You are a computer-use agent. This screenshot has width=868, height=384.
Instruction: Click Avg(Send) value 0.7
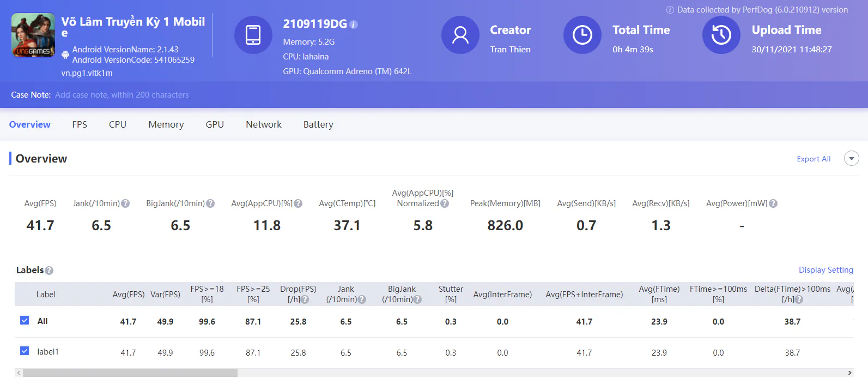coord(586,225)
